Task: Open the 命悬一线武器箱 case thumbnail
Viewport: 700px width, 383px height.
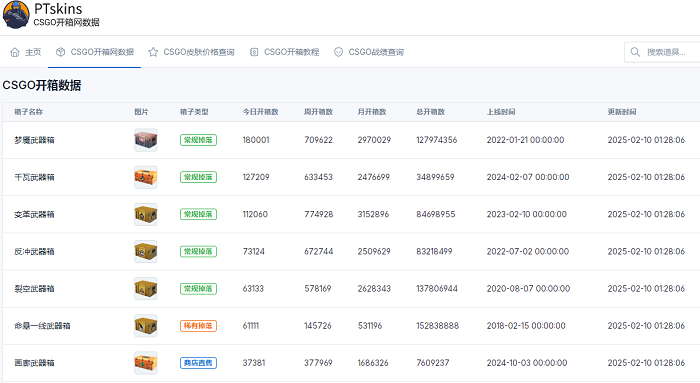Action: point(146,325)
